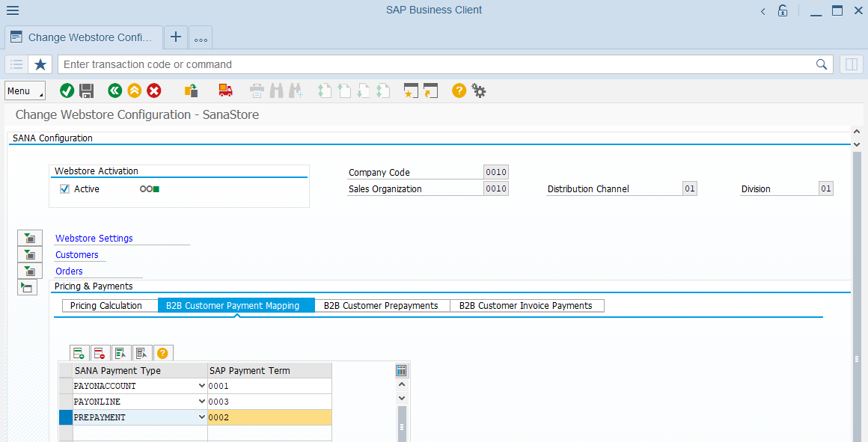The width and height of the screenshot is (868, 442).
Task: Expand the Customers section
Action: pyautogui.click(x=30, y=255)
